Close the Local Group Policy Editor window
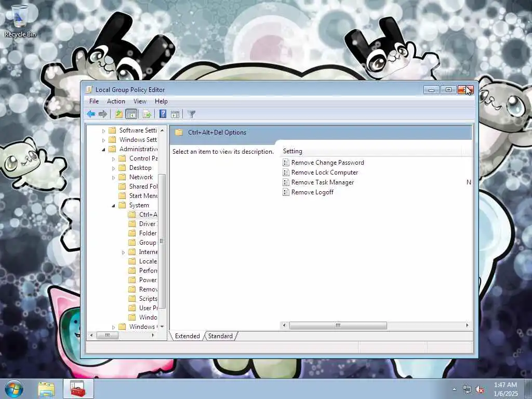 (465, 90)
